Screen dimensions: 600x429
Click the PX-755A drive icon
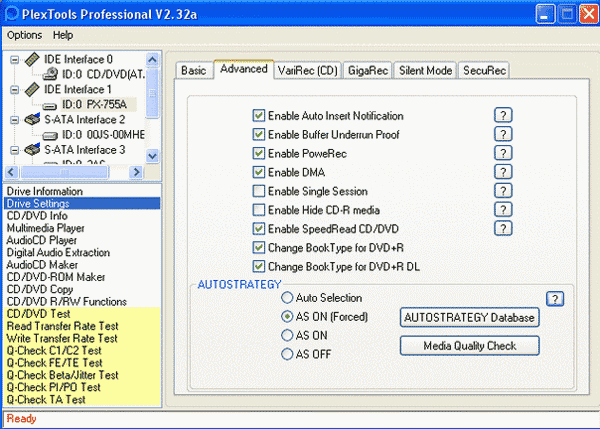[x=50, y=106]
